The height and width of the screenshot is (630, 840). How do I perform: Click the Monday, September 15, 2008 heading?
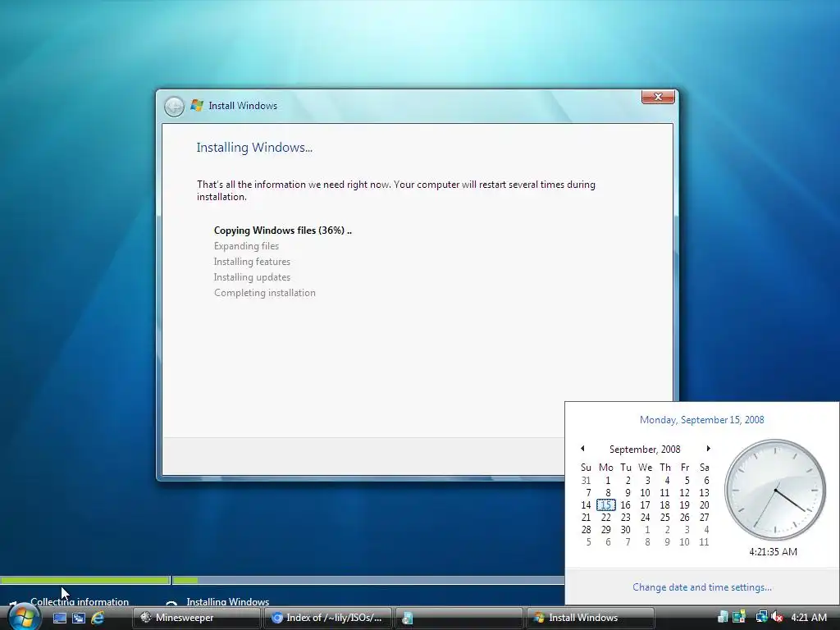coord(702,420)
